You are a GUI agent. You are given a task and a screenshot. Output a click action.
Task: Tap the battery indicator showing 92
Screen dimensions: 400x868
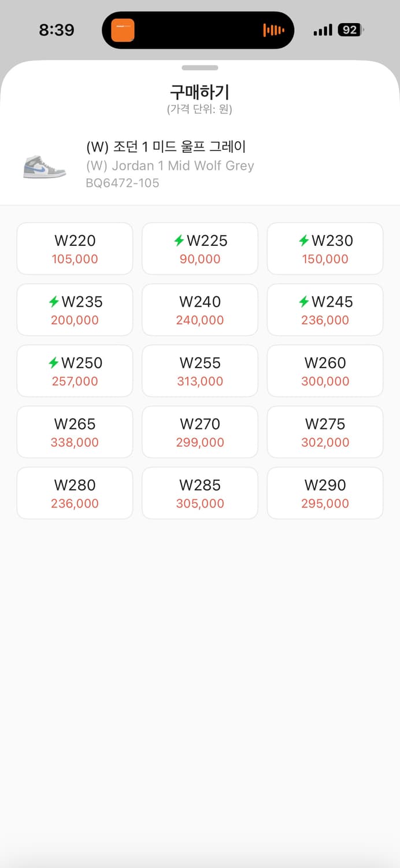click(350, 30)
